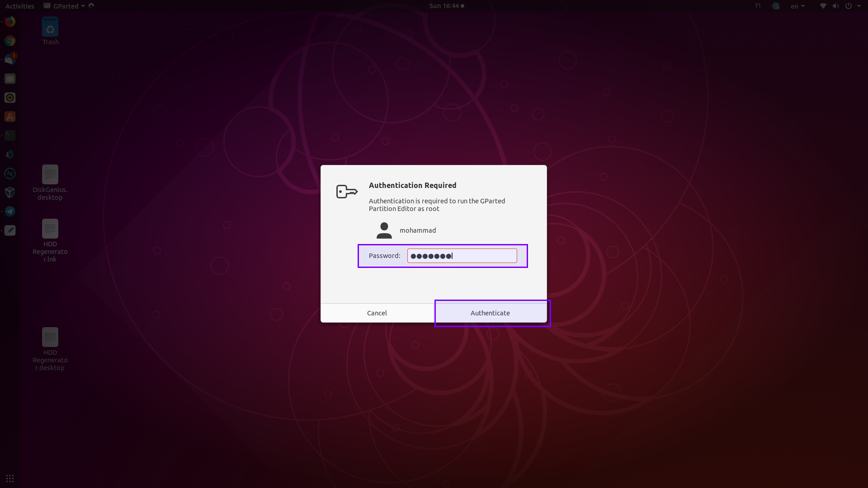Open the Activities overview

tap(19, 6)
